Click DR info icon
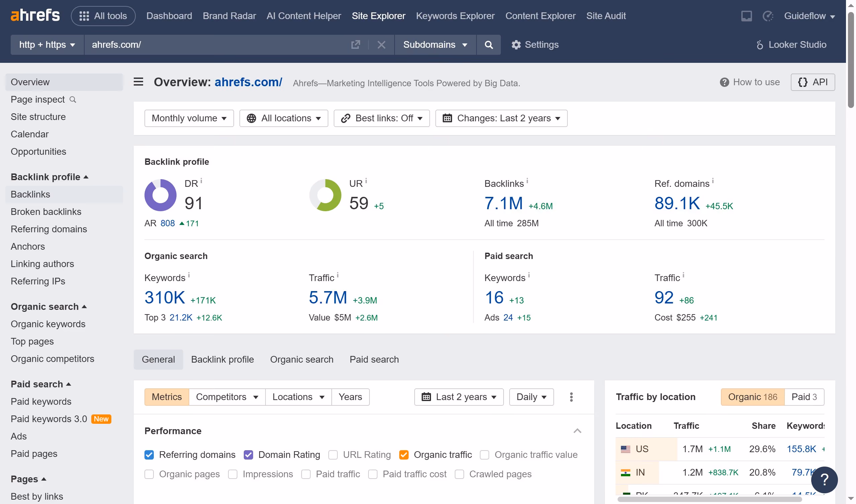The image size is (856, 504). [201, 181]
